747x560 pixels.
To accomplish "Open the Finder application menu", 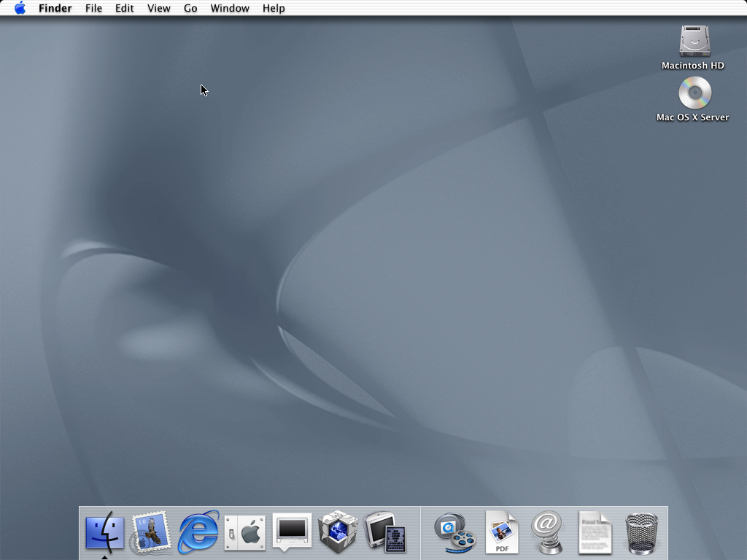I will [55, 8].
